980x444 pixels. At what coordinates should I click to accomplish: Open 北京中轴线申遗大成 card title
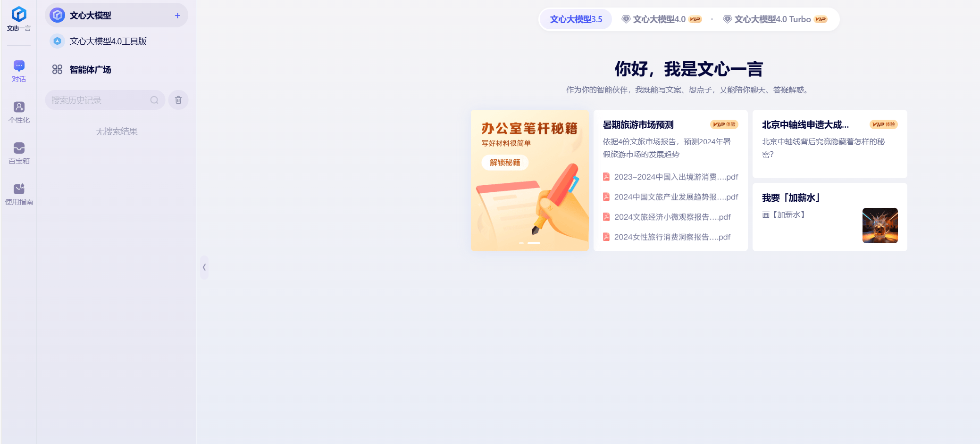pos(805,125)
